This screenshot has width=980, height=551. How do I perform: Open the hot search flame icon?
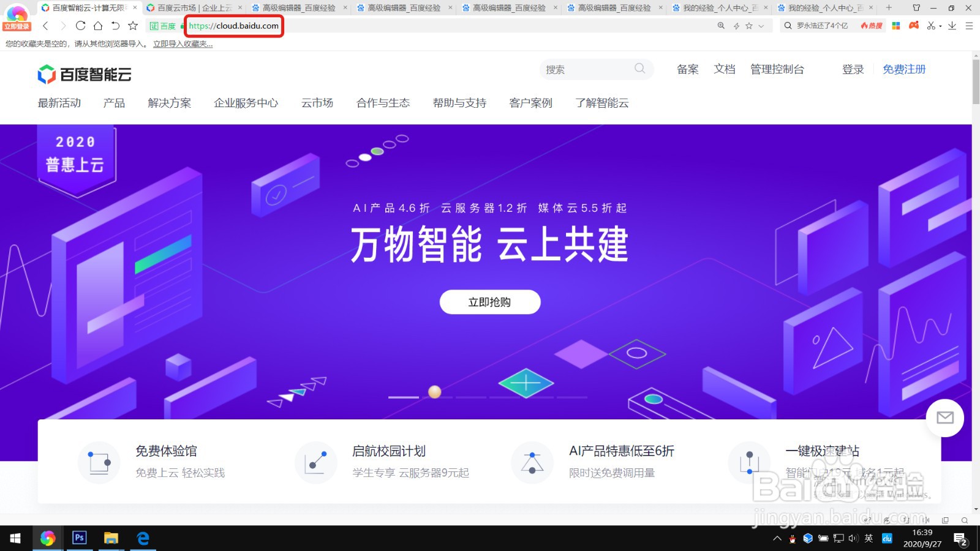[866, 26]
